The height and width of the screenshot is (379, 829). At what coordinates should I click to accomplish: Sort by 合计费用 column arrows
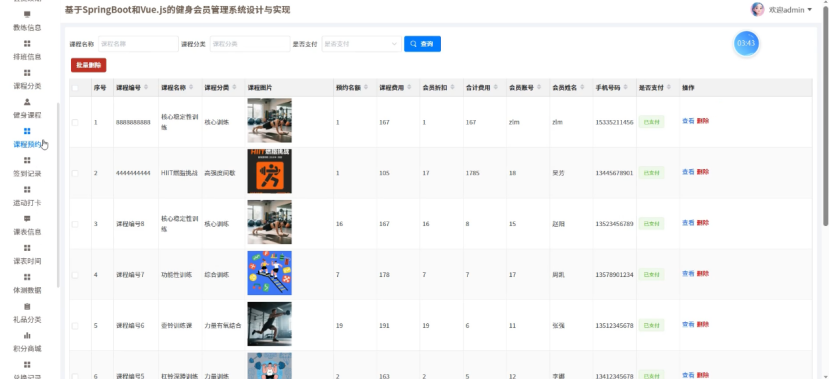[x=496, y=87]
